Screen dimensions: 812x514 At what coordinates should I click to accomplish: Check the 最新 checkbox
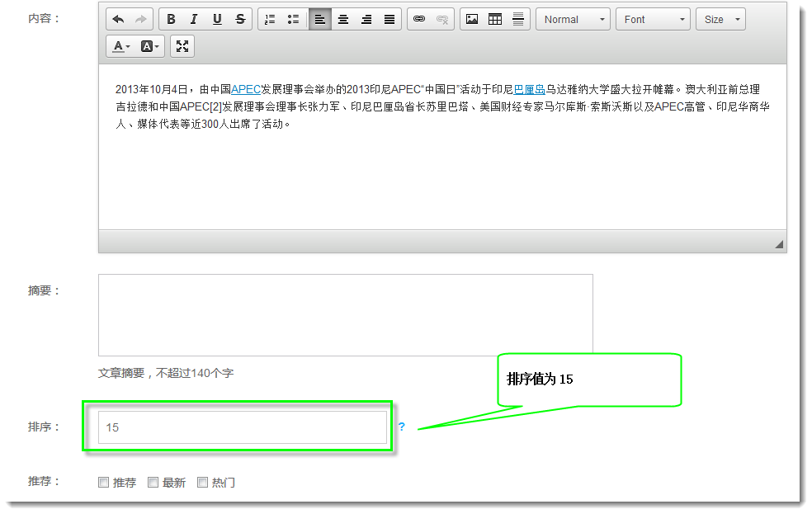[x=153, y=483]
